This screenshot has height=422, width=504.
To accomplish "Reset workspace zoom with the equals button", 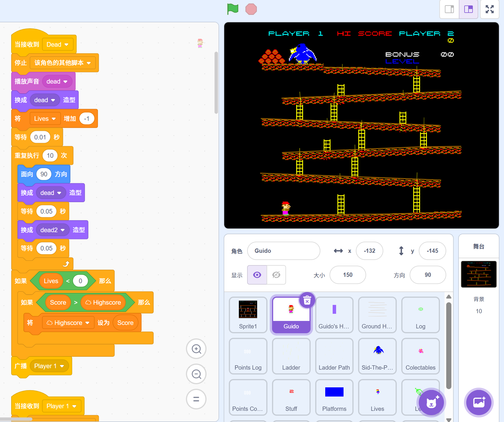I will click(196, 399).
